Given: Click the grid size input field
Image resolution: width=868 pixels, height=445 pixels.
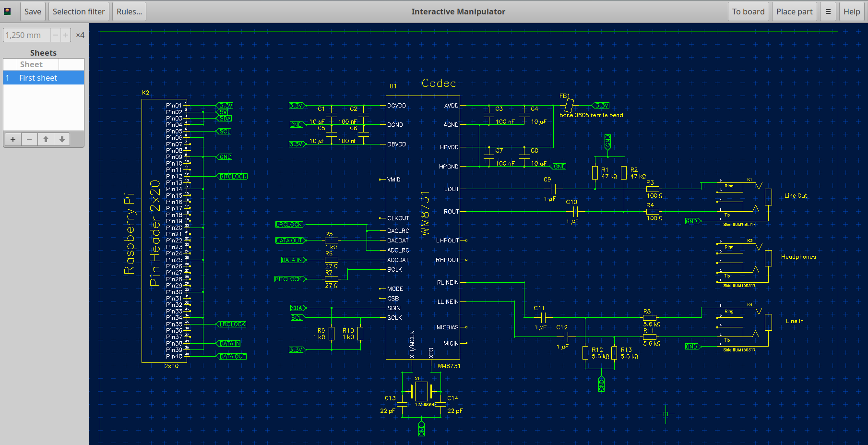Looking at the screenshot, I should tap(27, 35).
